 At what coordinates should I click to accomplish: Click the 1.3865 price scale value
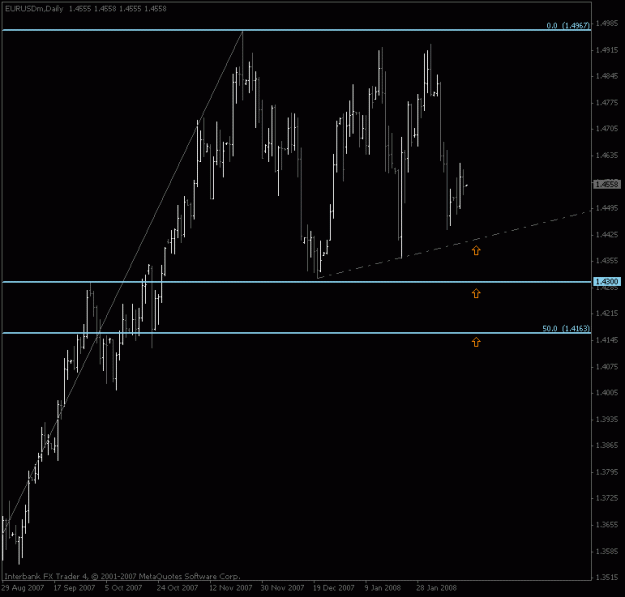click(607, 446)
